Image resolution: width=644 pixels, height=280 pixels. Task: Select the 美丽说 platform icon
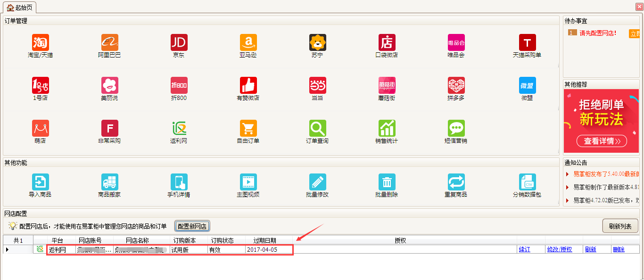tap(109, 85)
